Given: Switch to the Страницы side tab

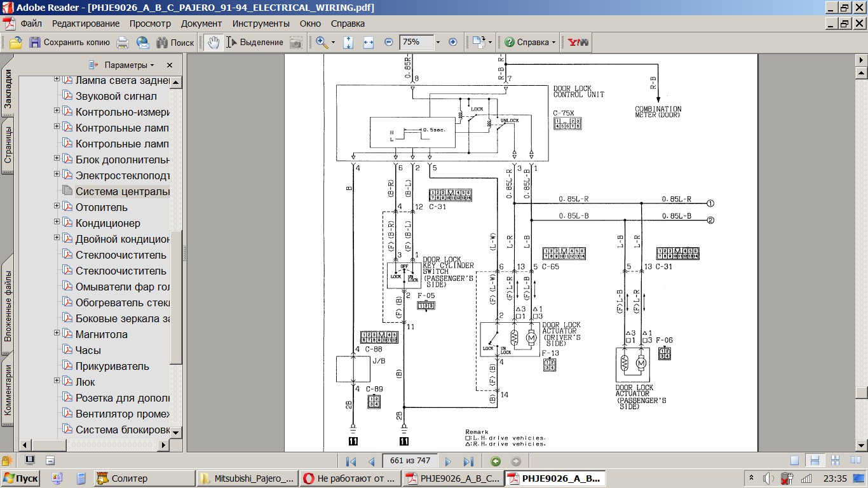Looking at the screenshot, I should tap(8, 145).
